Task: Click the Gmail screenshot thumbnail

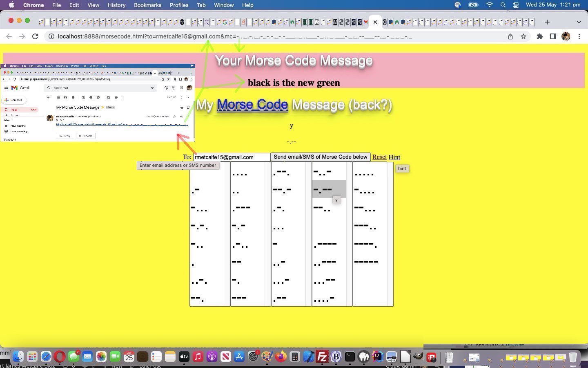Action: [x=98, y=103]
